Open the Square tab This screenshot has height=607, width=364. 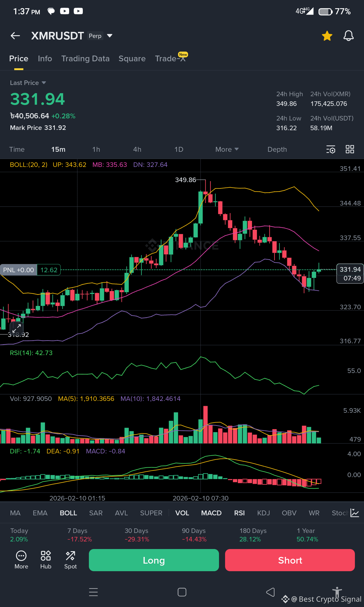(x=132, y=59)
